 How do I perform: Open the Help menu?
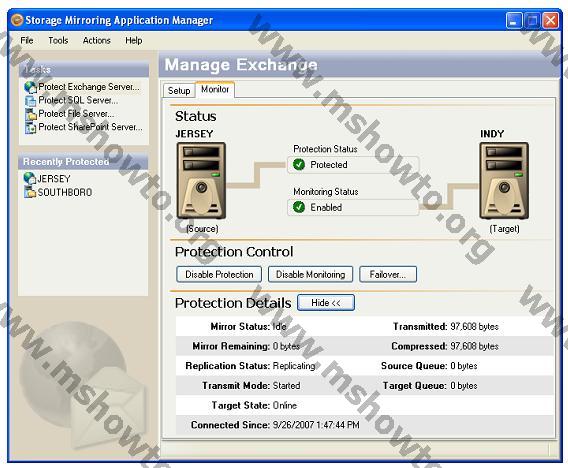pos(134,40)
